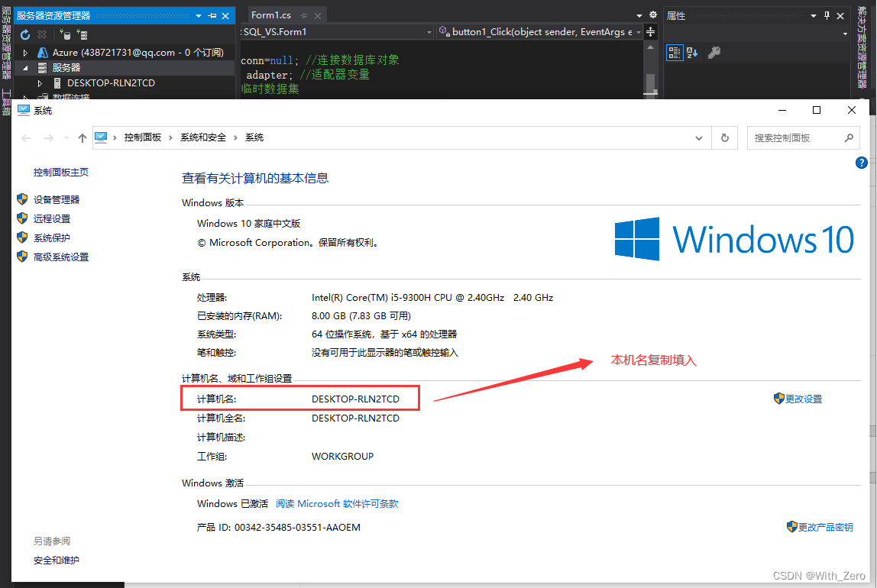Go back in the 系统 window

(x=26, y=138)
